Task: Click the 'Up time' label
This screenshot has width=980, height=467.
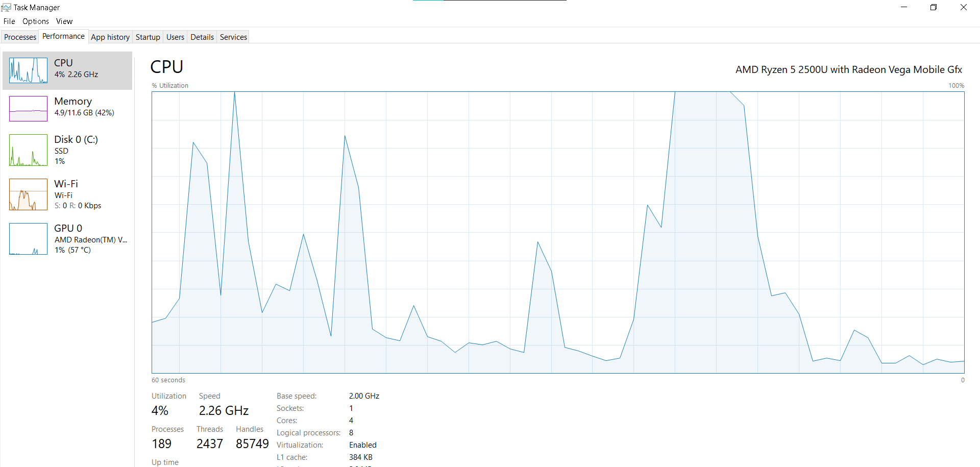Action: point(165,462)
